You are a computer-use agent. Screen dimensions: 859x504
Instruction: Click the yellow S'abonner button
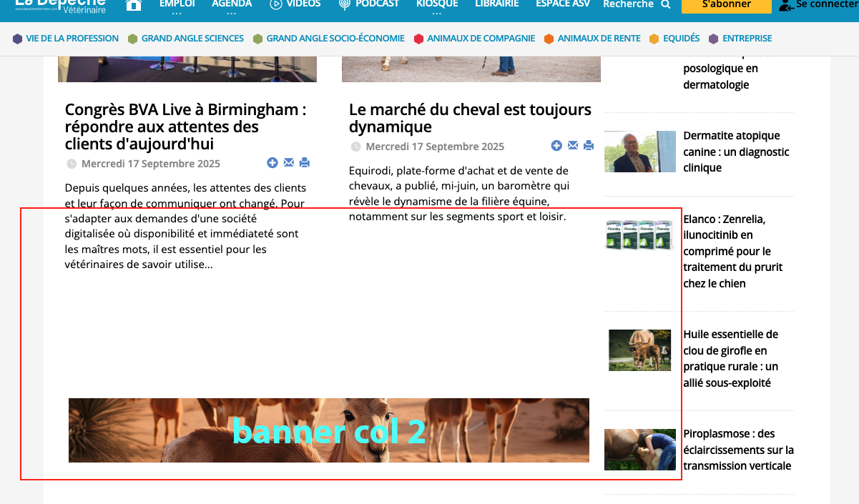point(726,5)
